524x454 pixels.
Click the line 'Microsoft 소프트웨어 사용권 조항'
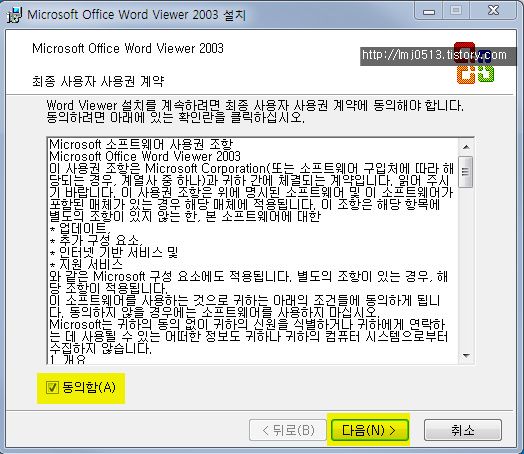(x=141, y=144)
